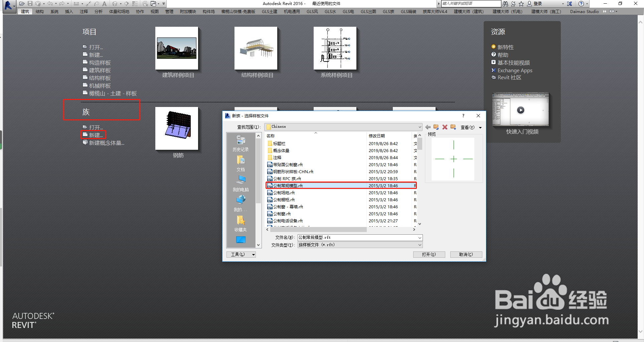Switch to the 插入 ribbon tab
Viewport: 644px width, 342px height.
(69, 11)
